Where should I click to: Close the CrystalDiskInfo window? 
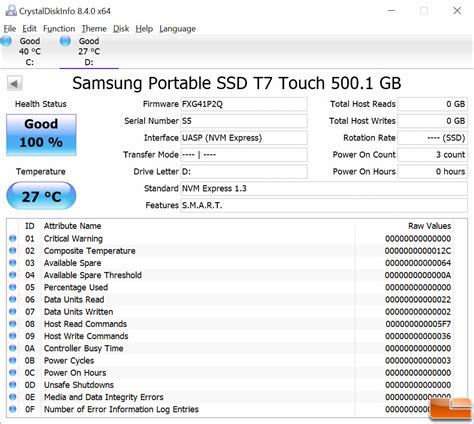(x=457, y=11)
